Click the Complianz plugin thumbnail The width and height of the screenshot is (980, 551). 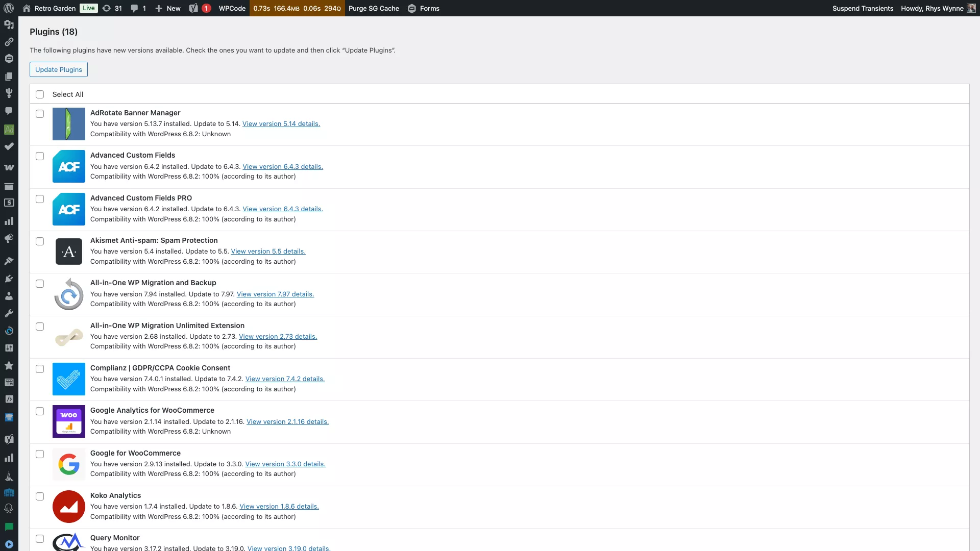[68, 379]
